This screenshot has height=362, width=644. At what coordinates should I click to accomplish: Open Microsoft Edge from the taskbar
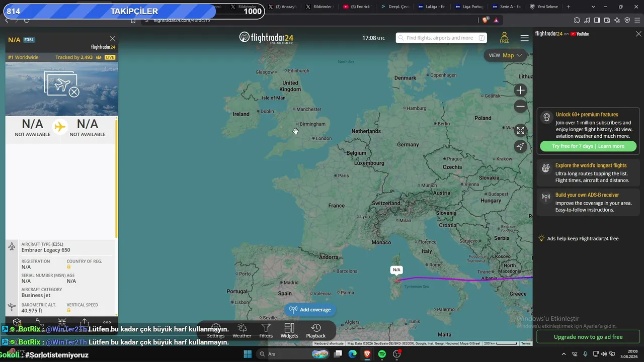point(353,354)
